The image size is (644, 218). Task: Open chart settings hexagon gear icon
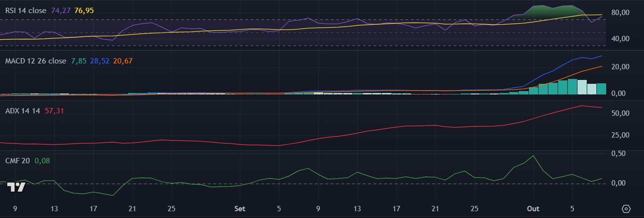point(627,209)
